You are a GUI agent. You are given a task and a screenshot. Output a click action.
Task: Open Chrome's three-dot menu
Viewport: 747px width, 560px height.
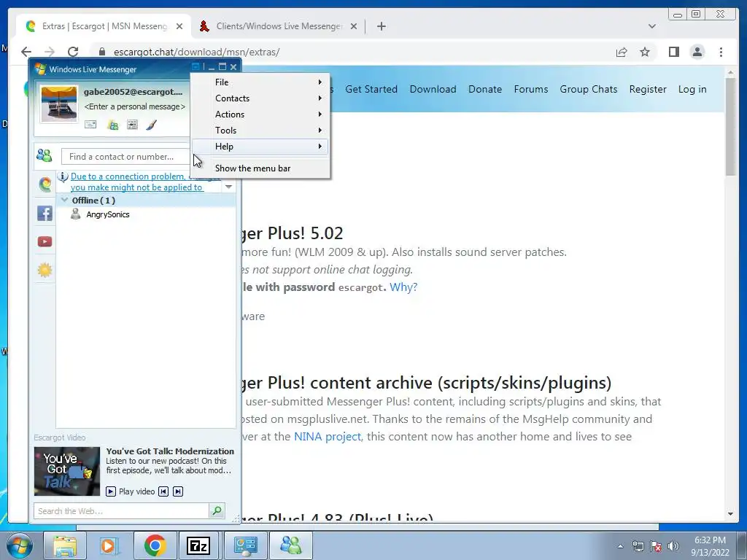721,52
